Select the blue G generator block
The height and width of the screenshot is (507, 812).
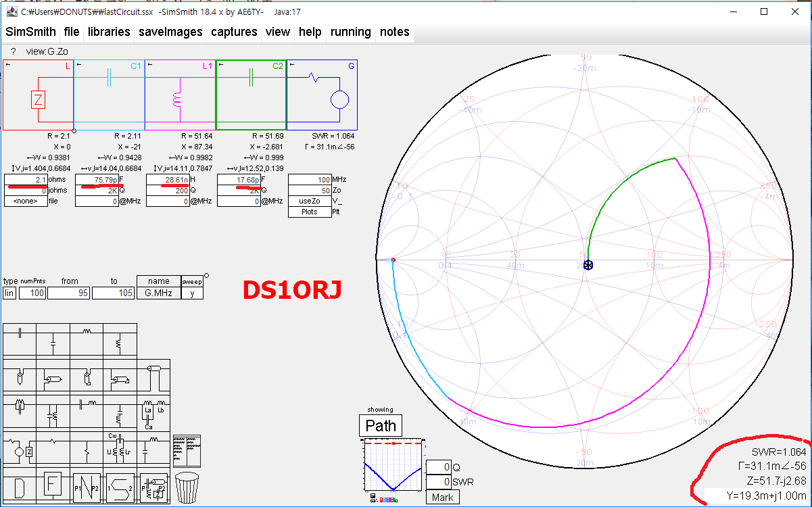pyautogui.click(x=323, y=95)
